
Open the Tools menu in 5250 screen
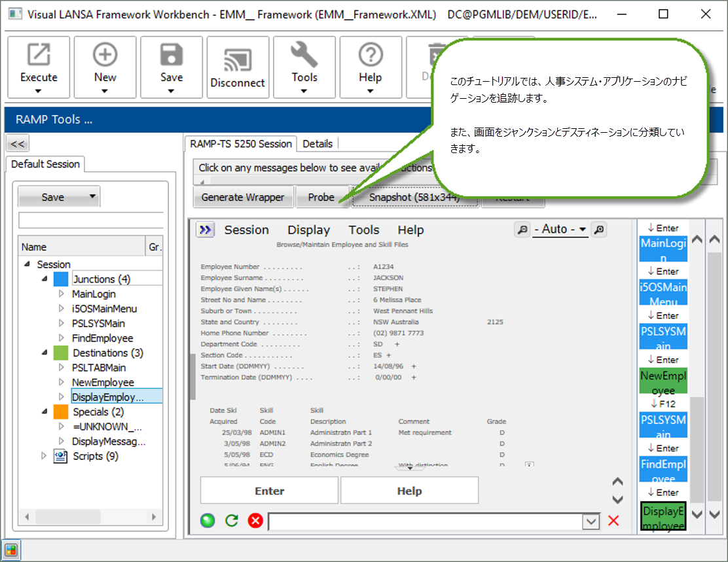tap(364, 230)
